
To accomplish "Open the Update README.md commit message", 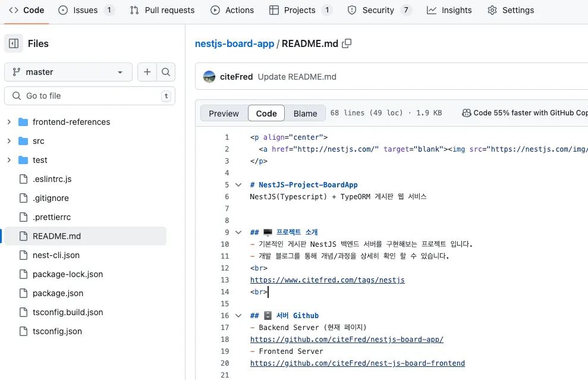I will [297, 77].
